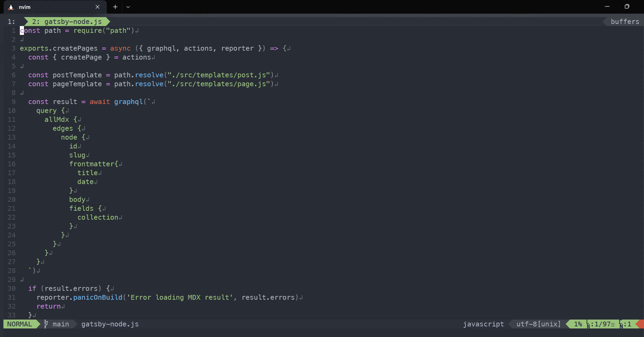
Task: Click the git branch icon beside main
Action: point(46,324)
